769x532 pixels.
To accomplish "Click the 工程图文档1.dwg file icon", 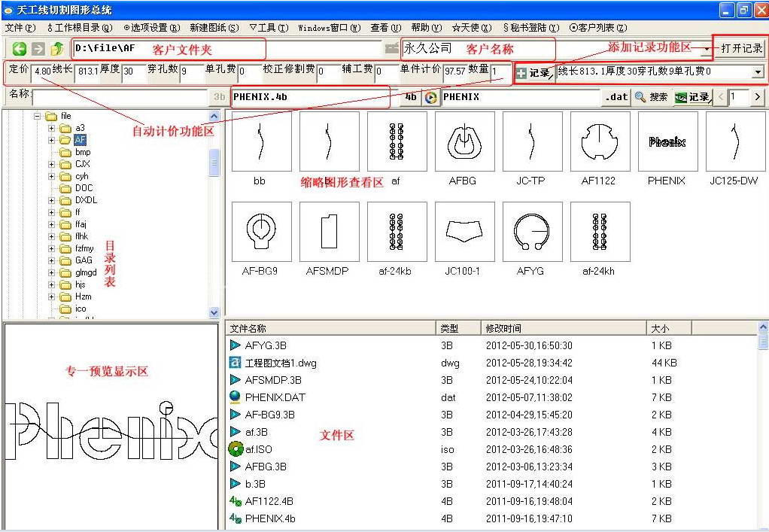I will (x=236, y=363).
